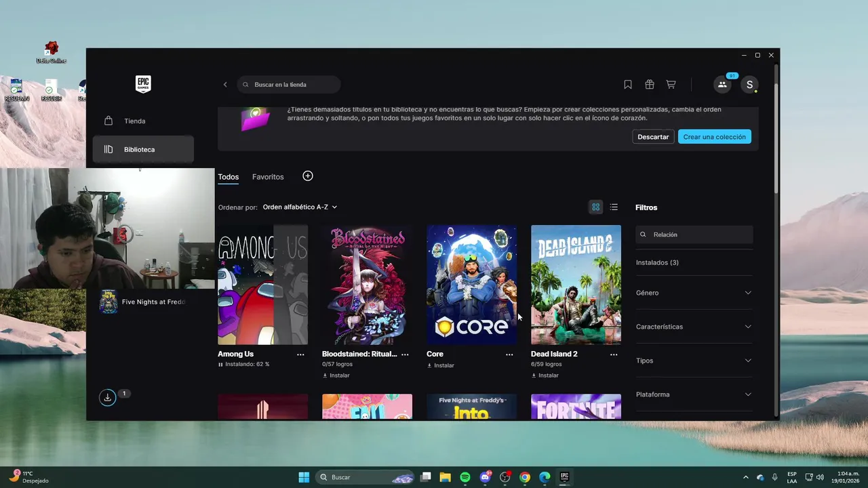Open the Orden alfabético A-Z sort dropdown
This screenshot has width=868, height=488.
coord(300,207)
